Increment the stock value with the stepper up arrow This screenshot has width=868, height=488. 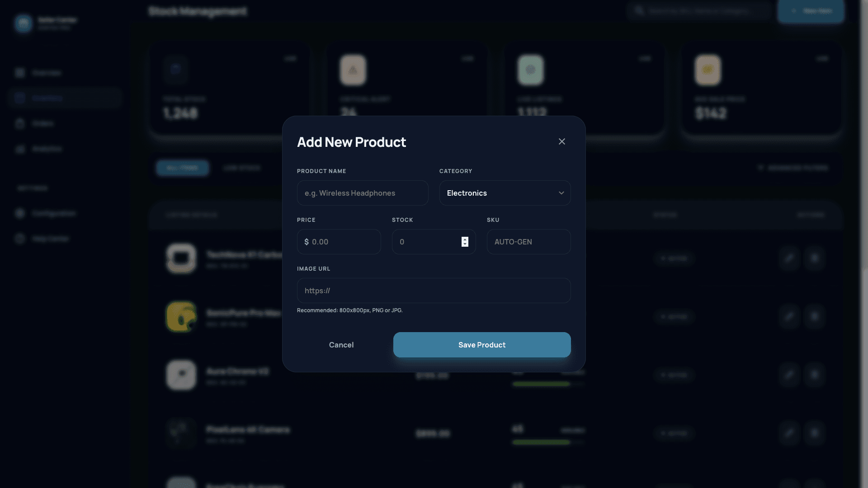[x=465, y=239]
